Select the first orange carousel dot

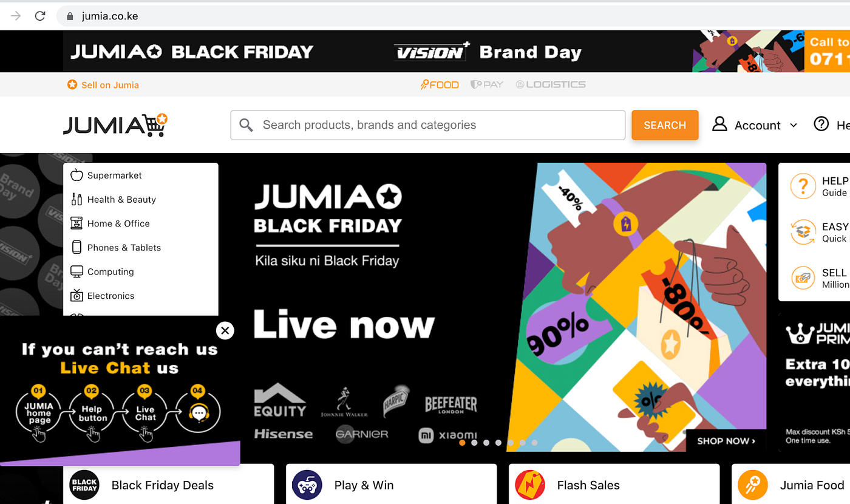point(462,443)
